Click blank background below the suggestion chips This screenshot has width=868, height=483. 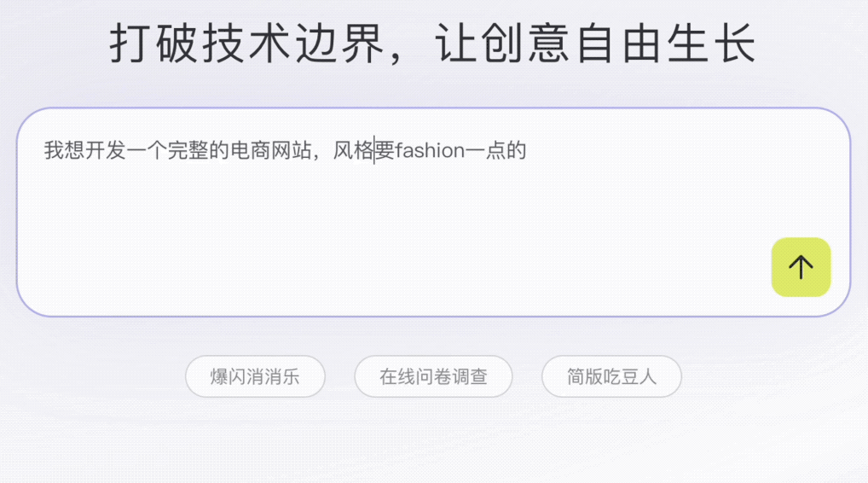(433, 443)
